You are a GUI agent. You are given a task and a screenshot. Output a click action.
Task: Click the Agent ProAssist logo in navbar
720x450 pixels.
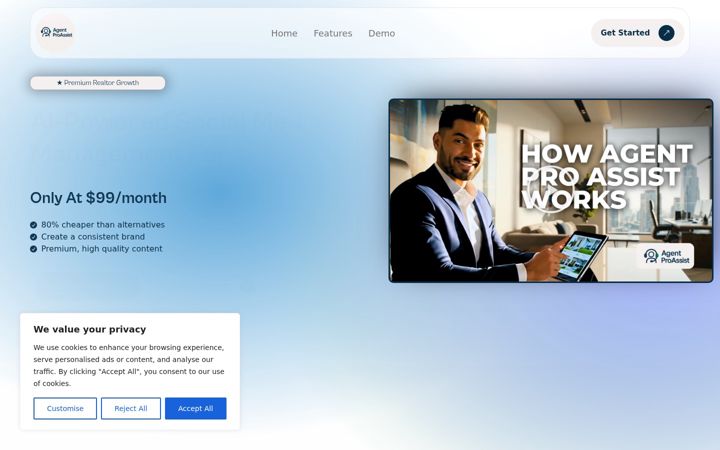[x=56, y=33]
